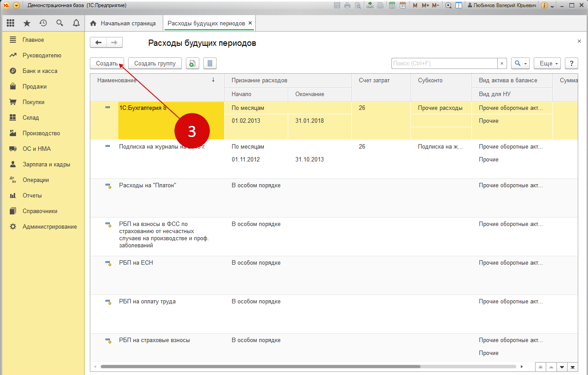588x375 pixels.
Task: Sort by the Наименование column header
Action: 157,87
